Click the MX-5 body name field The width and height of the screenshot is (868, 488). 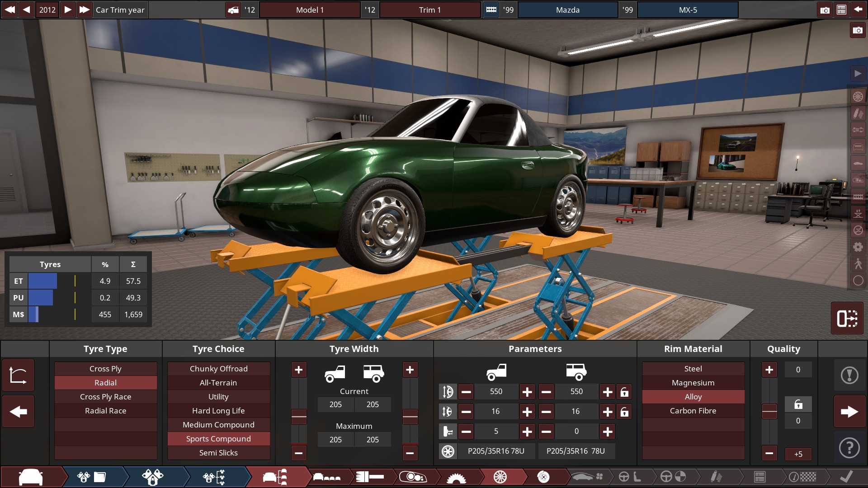[688, 9]
